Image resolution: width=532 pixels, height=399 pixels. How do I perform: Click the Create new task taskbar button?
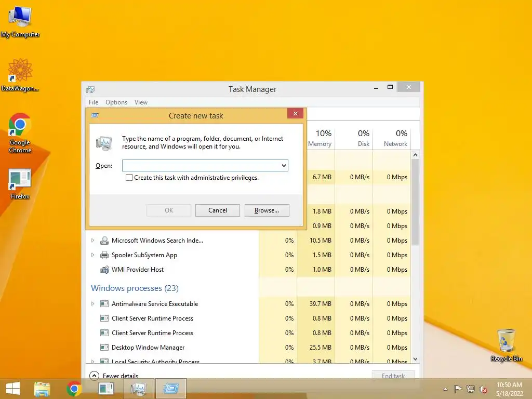point(170,389)
